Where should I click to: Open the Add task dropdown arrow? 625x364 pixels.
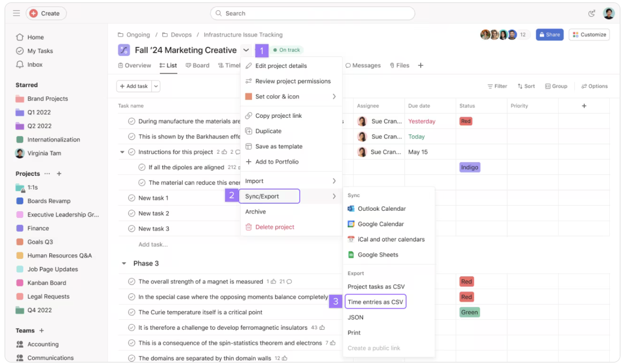click(156, 86)
